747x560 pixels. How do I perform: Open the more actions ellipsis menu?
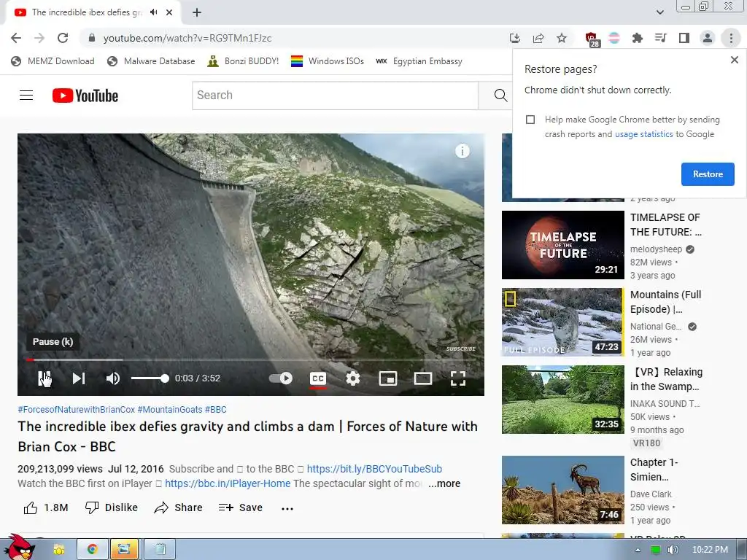[287, 508]
